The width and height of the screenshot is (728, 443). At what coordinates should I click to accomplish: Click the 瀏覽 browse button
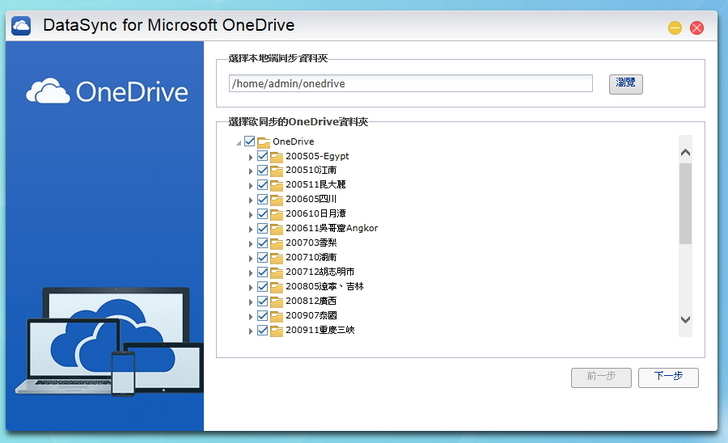tap(625, 84)
